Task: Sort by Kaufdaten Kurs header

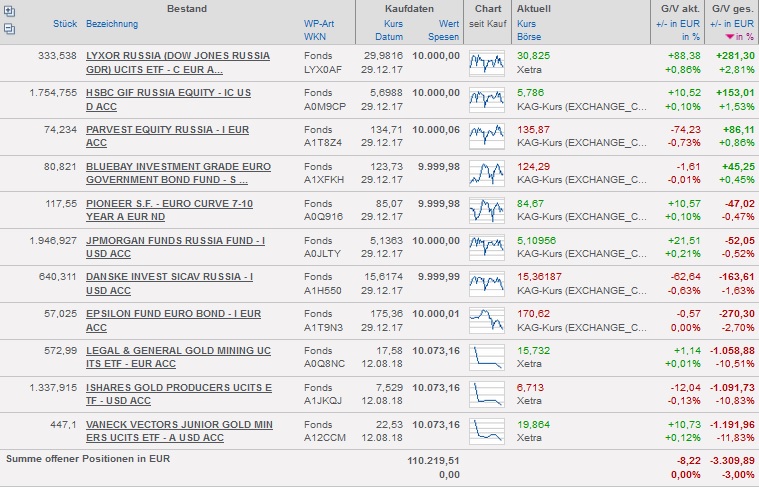Action: tap(394, 24)
